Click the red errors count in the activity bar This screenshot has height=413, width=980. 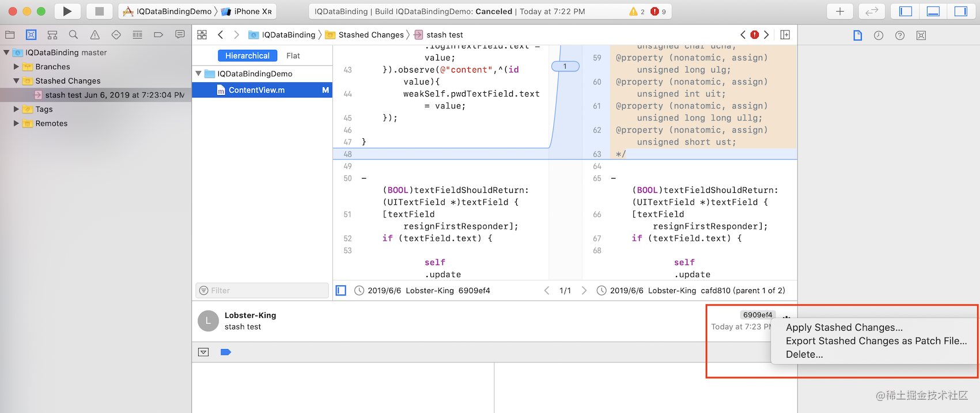click(659, 12)
